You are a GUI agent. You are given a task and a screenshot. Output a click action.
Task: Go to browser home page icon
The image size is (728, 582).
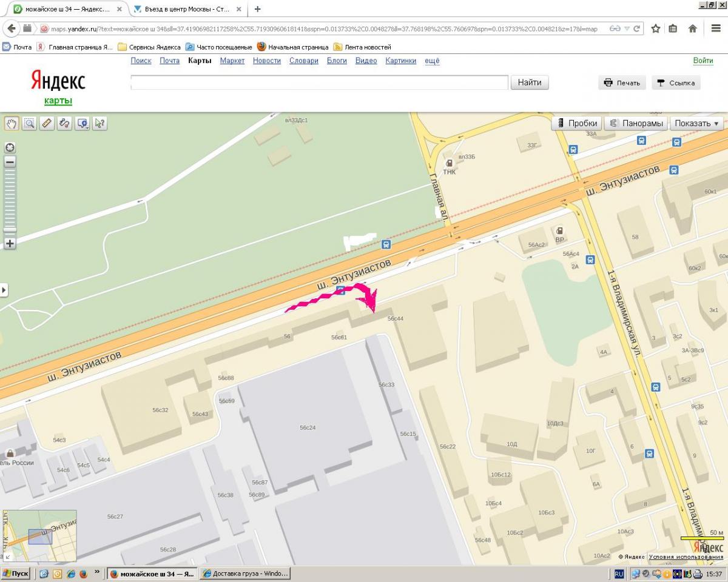click(x=693, y=28)
